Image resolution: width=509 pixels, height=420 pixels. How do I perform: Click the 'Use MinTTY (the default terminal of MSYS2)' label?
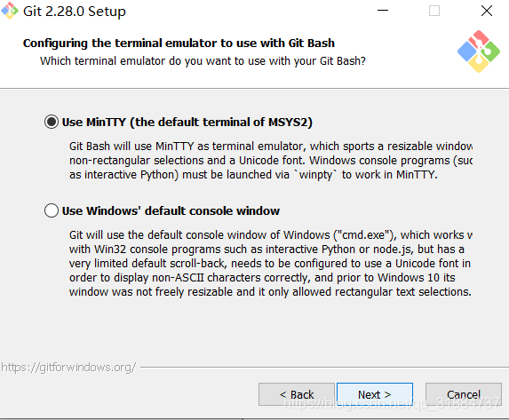click(x=187, y=122)
